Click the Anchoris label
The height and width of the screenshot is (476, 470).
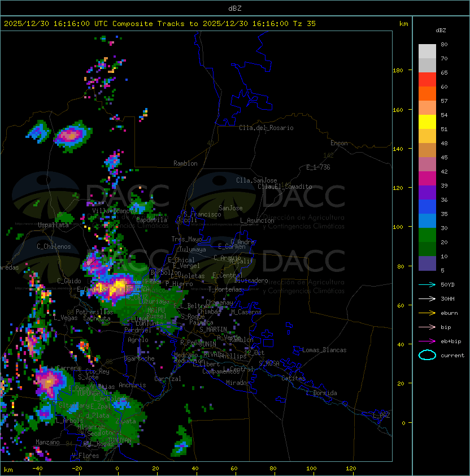132,385
